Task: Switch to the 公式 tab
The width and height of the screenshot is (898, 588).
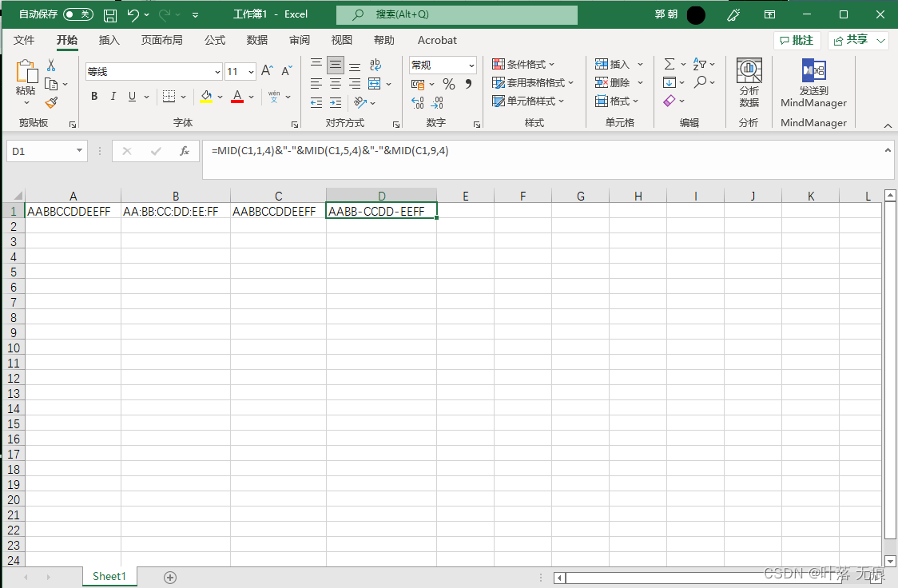Action: pos(215,40)
